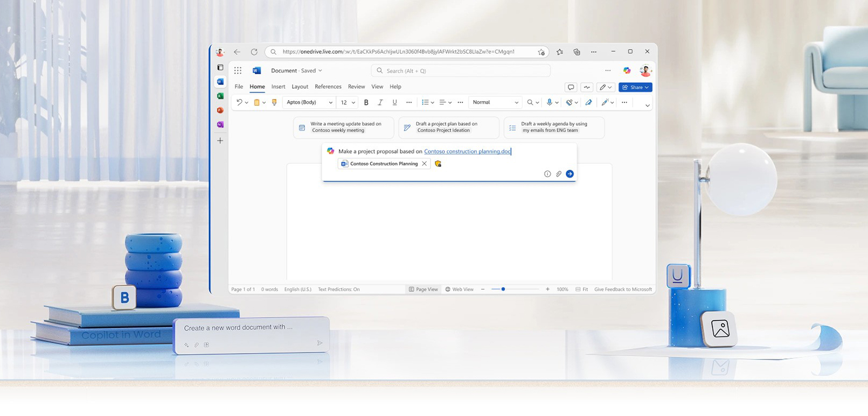Expand the Dictate microphone dropdown

pyautogui.click(x=557, y=103)
